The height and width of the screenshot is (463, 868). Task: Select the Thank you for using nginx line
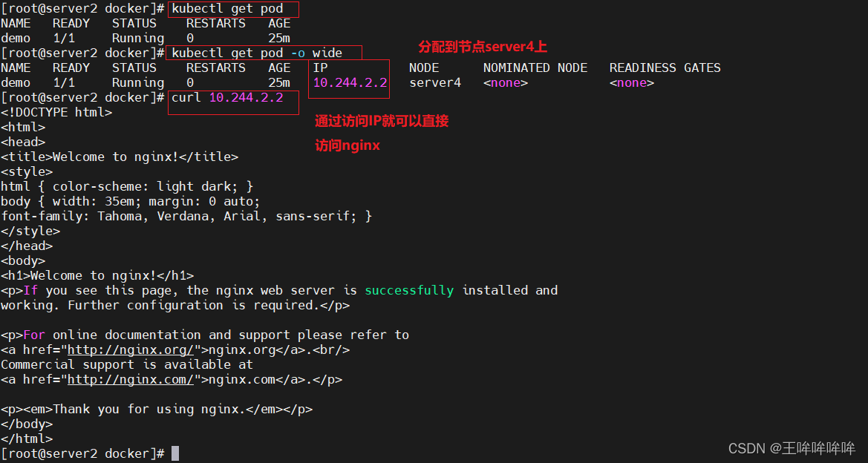tap(157, 410)
